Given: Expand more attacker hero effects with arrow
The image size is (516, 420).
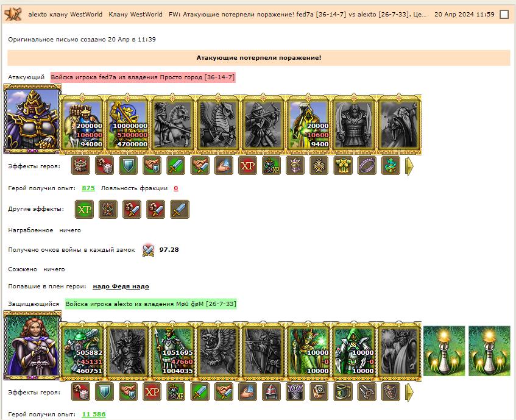Looking at the screenshot, I should coord(409,166).
